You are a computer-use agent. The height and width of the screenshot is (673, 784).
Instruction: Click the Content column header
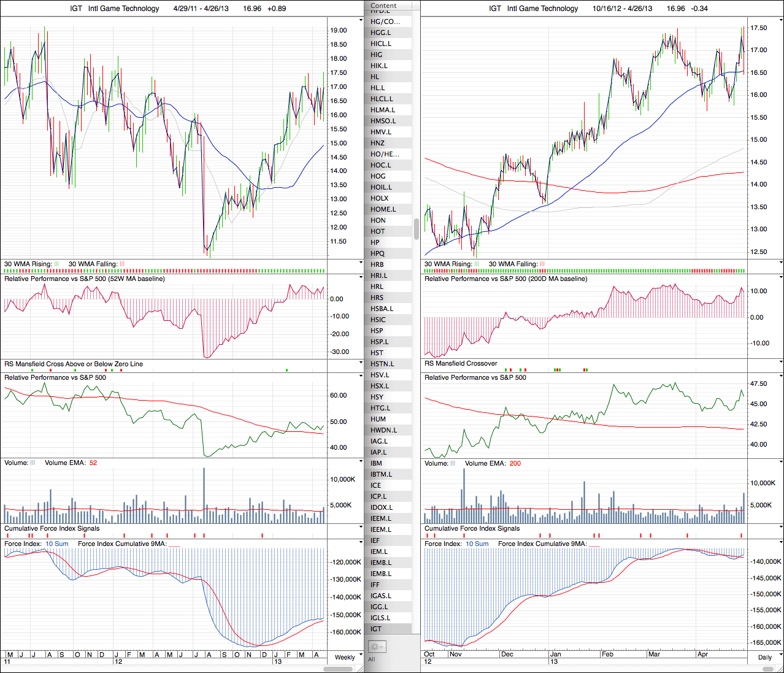point(384,6)
